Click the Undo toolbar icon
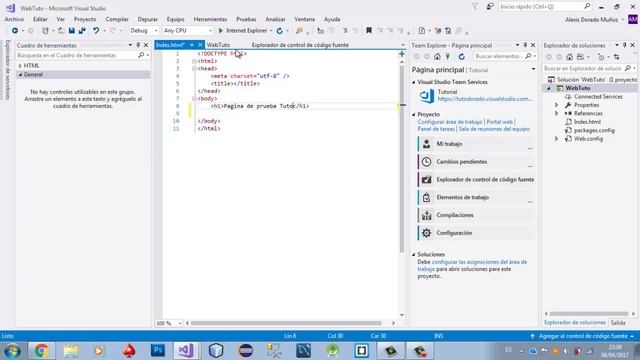The width and height of the screenshot is (640, 360). coord(96,31)
